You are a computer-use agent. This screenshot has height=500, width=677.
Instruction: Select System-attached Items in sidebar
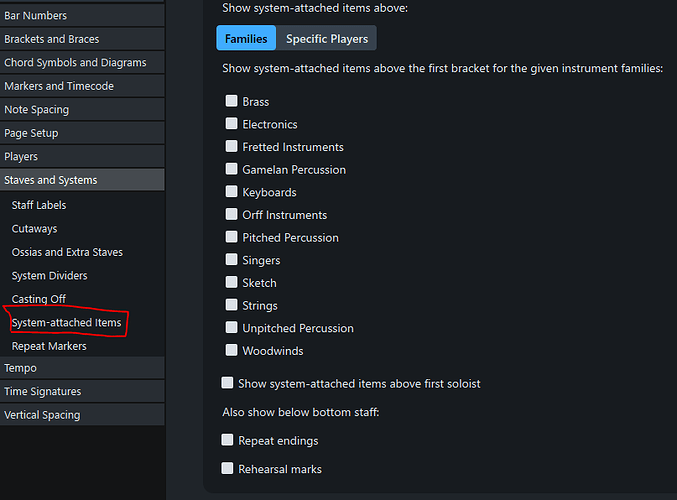66,323
